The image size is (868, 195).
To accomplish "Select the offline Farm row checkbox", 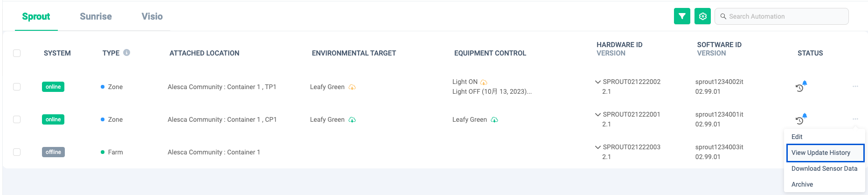I will click(17, 152).
